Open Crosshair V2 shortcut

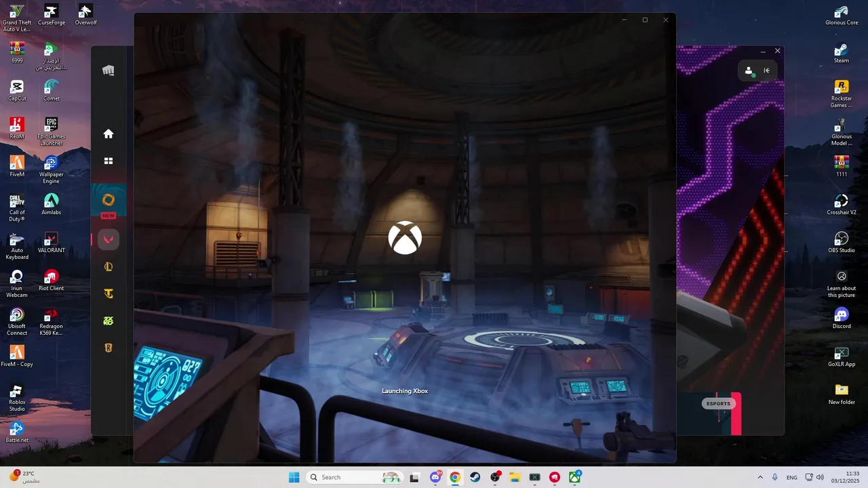pyautogui.click(x=842, y=205)
